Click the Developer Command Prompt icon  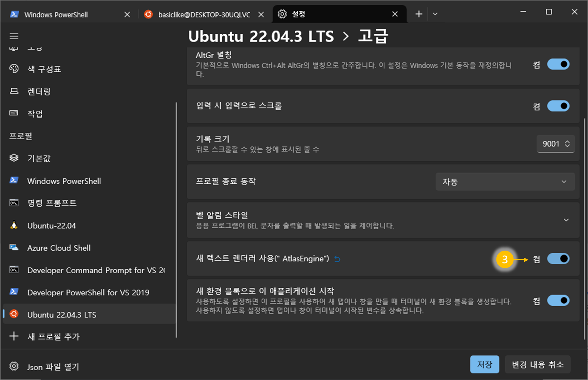(x=14, y=270)
